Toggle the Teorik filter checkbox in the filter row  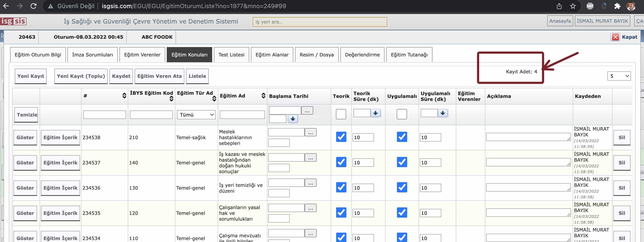pyautogui.click(x=341, y=114)
